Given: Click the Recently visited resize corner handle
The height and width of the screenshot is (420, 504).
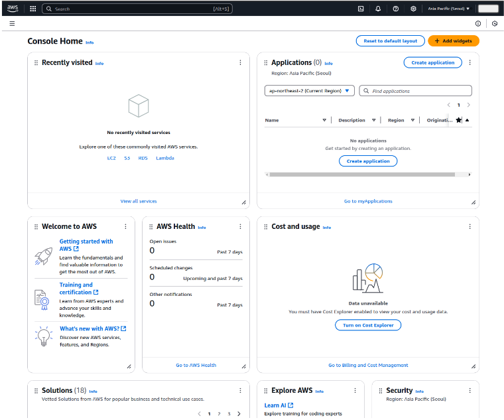Looking at the screenshot, I should tap(244, 202).
